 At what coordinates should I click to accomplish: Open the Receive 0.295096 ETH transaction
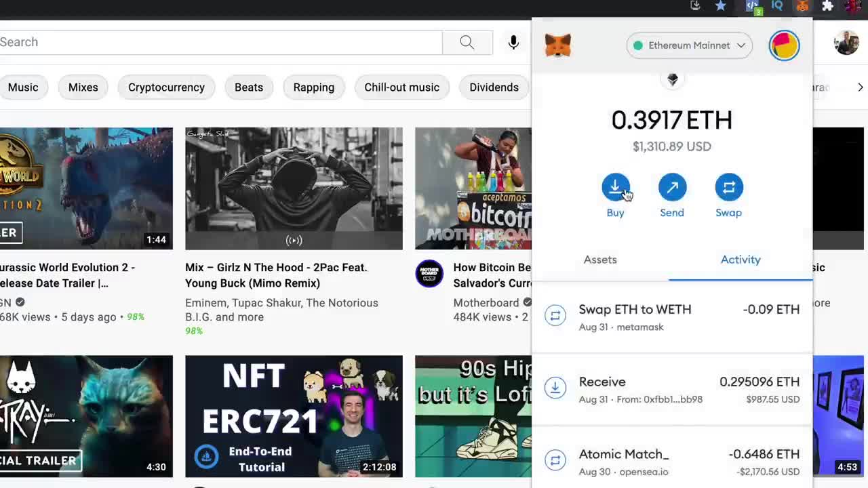pos(672,390)
